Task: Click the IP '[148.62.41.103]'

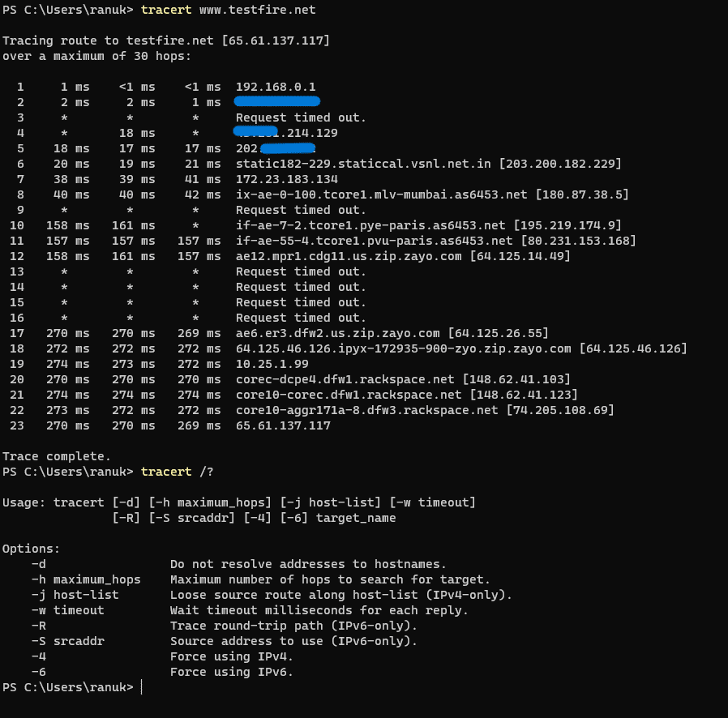Action: (x=516, y=379)
